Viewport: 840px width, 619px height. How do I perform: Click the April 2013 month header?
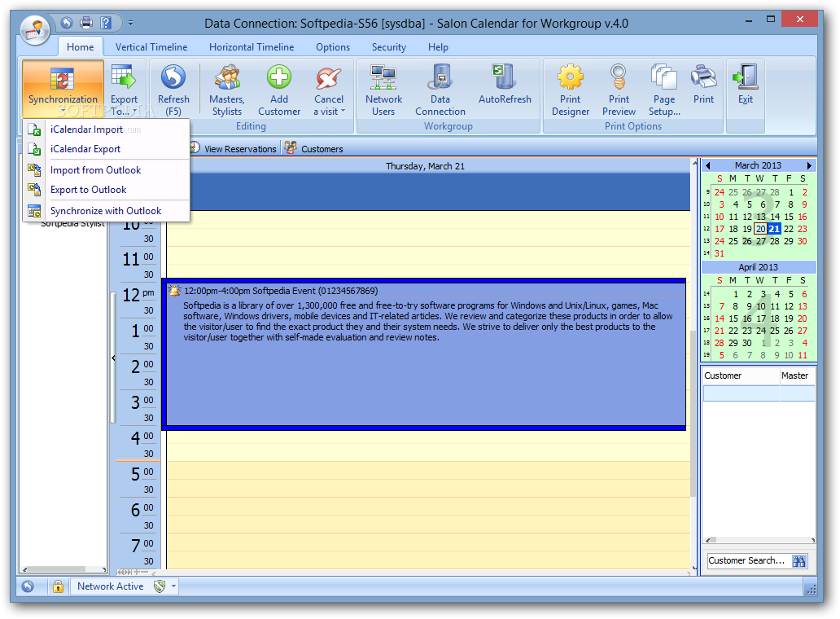pyautogui.click(x=758, y=267)
